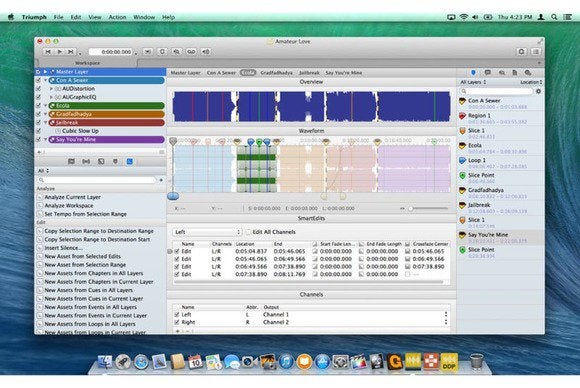Open the View menu
580x388 pixels.
[95, 17]
